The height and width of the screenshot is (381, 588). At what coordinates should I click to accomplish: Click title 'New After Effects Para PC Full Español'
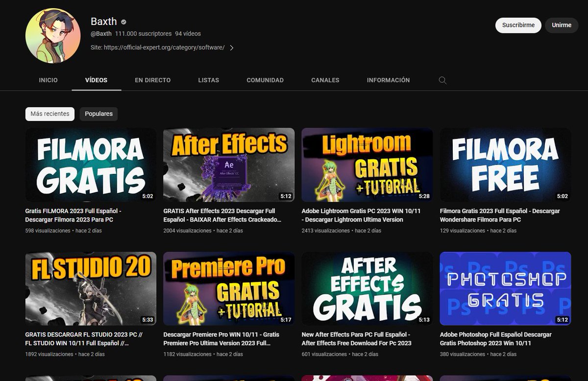[357, 339]
